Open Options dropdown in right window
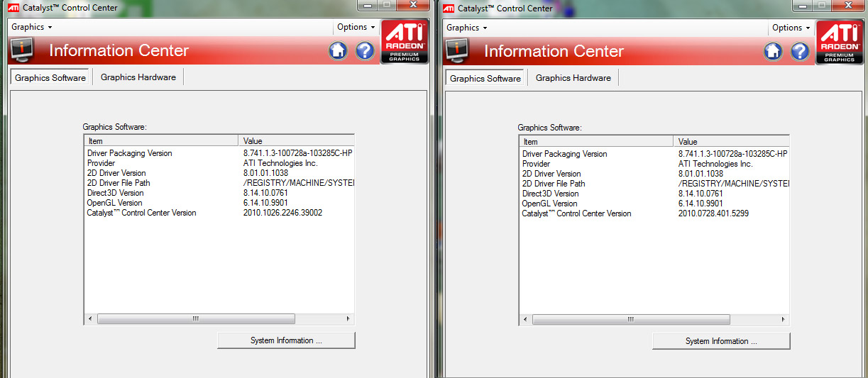 click(x=791, y=28)
